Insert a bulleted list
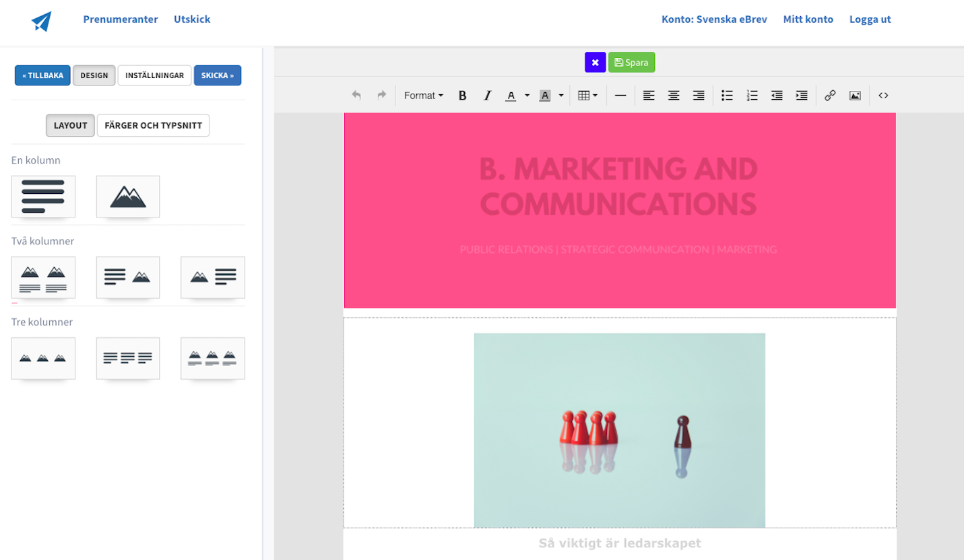The image size is (964, 560). pos(727,96)
